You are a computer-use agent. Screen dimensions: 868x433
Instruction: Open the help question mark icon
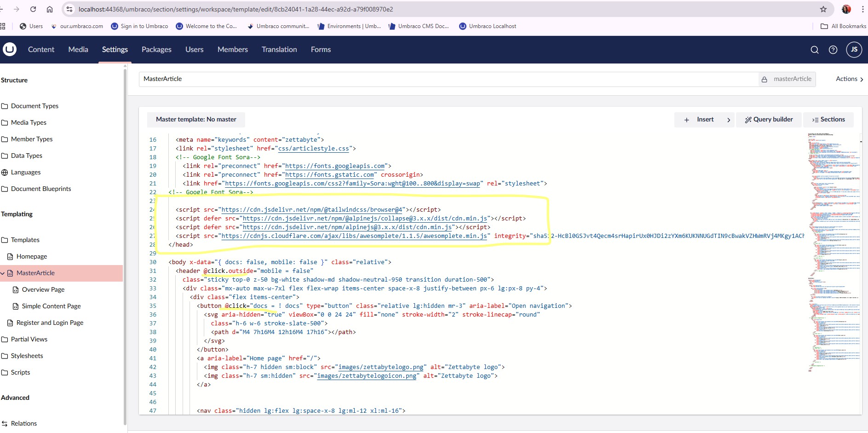pyautogui.click(x=833, y=50)
